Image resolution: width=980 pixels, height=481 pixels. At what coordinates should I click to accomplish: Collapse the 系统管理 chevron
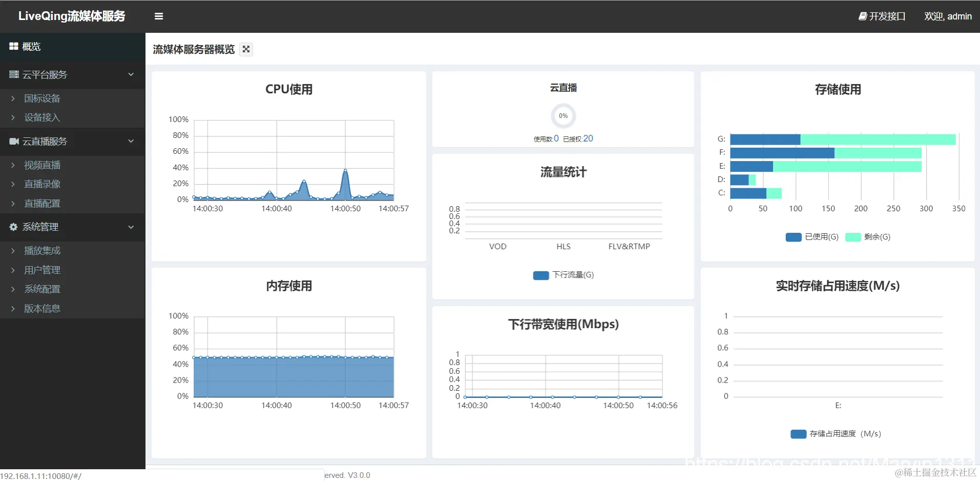point(131,227)
